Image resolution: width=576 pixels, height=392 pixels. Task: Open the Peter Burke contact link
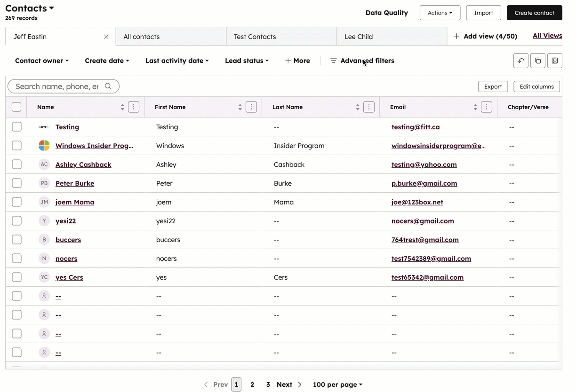pyautogui.click(x=75, y=183)
